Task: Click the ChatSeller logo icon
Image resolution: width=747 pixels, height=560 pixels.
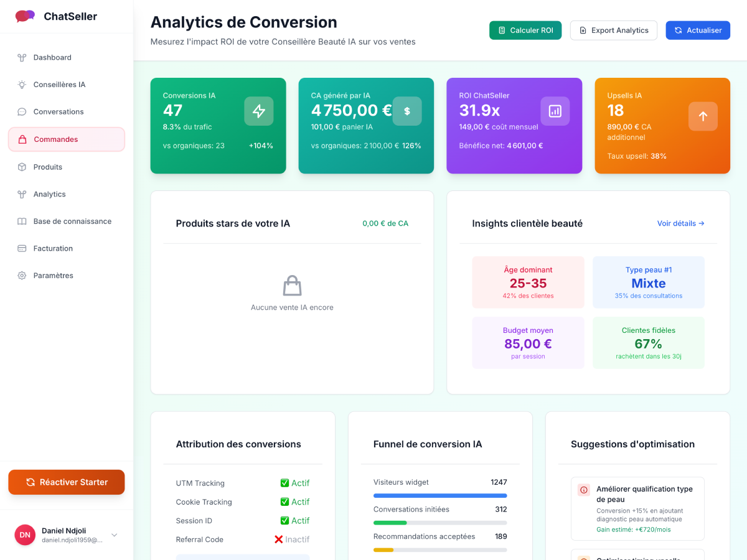Action: point(24,16)
